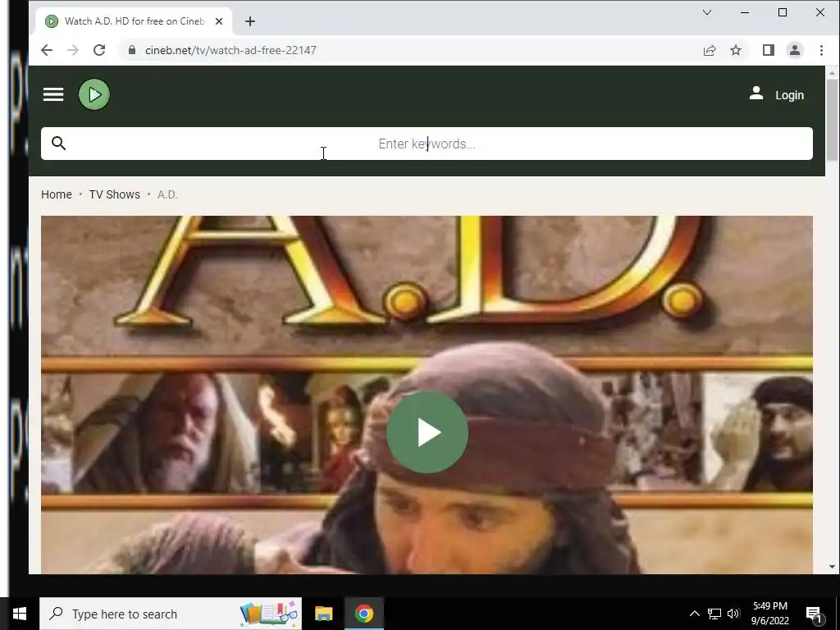Open the hamburger menu on Cineb

coord(53,95)
